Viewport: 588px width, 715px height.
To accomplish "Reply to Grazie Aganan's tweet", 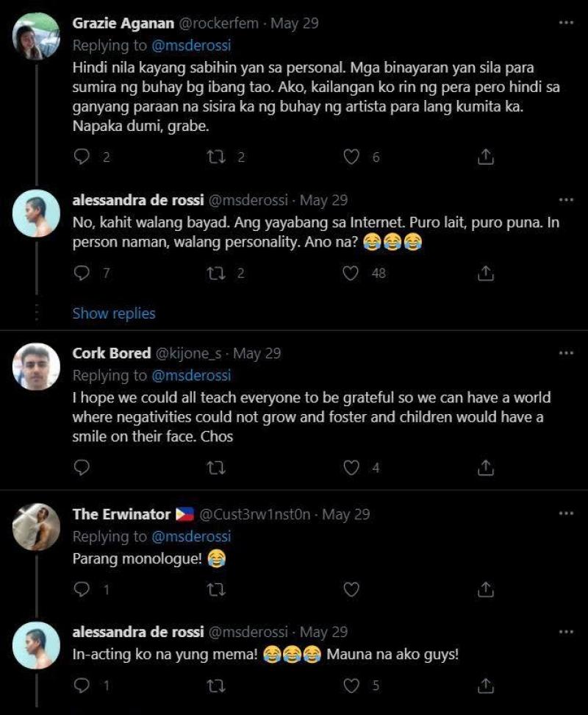I will (x=82, y=157).
